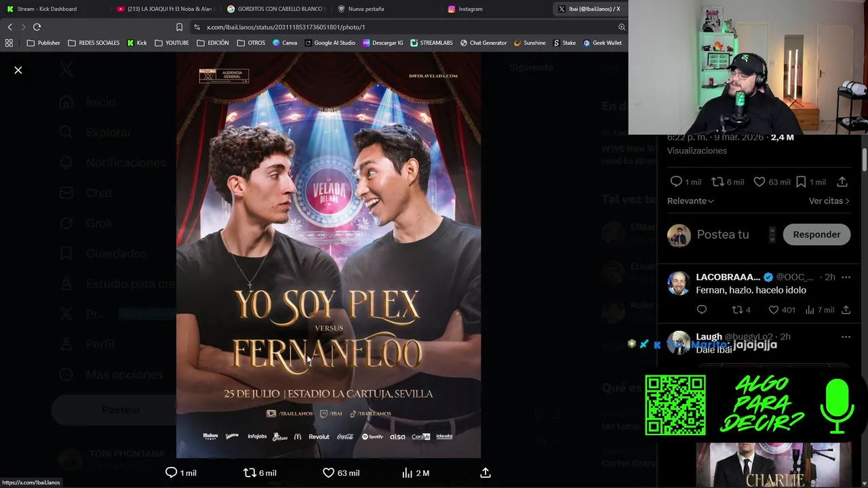Share the photo using bottom share icon

click(x=486, y=472)
